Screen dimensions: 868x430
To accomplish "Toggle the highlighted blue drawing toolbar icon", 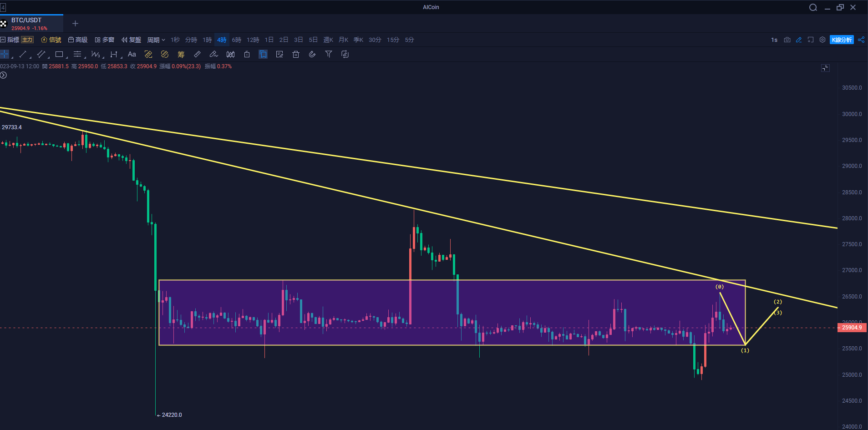I will point(263,54).
